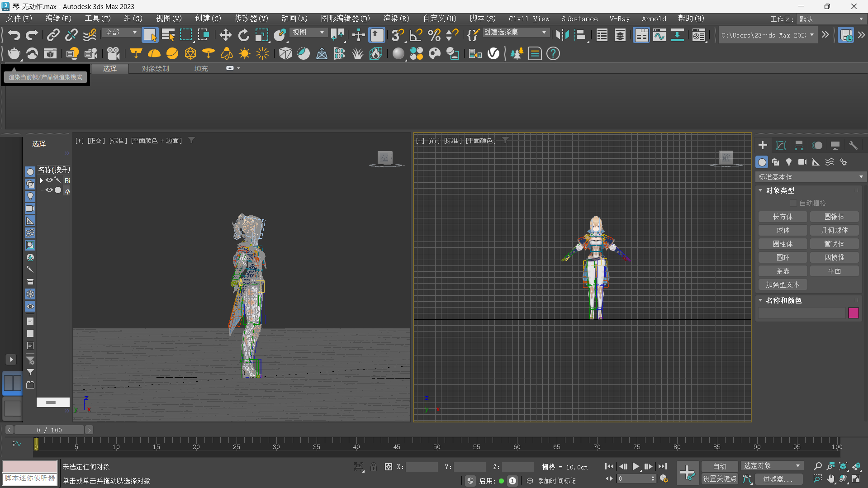Image resolution: width=868 pixels, height=488 pixels.
Task: Select the Link objects tool
Action: (53, 35)
